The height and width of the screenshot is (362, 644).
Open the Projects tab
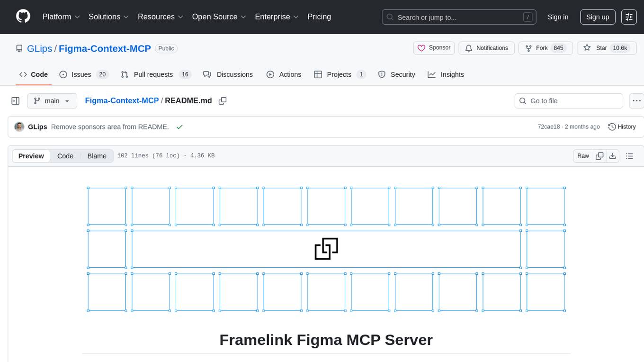click(x=340, y=74)
